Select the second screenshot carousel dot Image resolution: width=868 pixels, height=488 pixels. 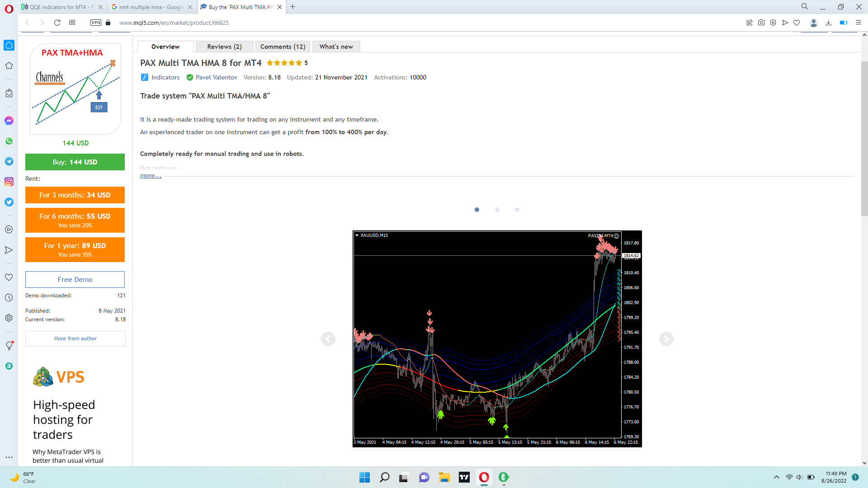pos(497,210)
